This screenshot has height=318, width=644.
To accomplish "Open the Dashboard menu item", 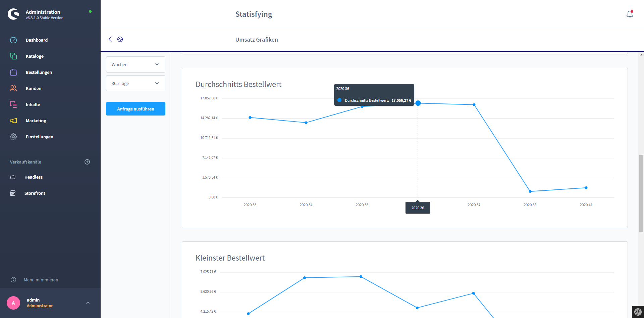I will tap(37, 40).
